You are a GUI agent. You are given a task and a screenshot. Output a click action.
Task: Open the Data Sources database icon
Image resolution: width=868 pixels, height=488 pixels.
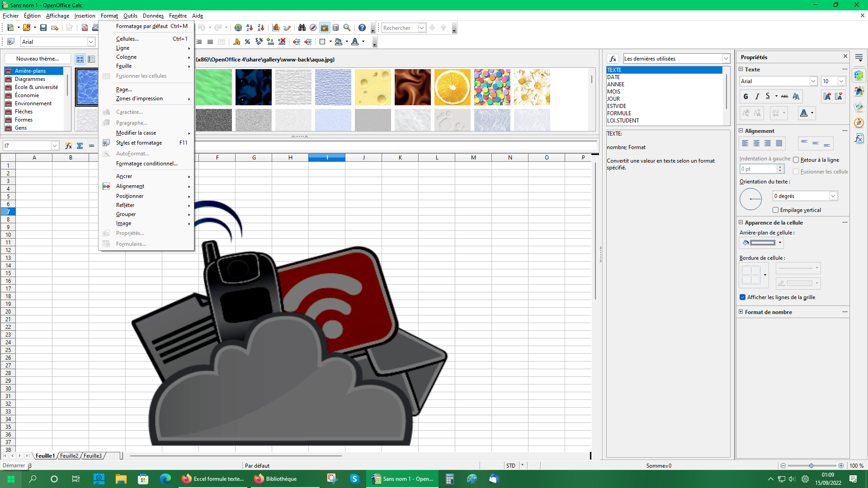(x=335, y=28)
